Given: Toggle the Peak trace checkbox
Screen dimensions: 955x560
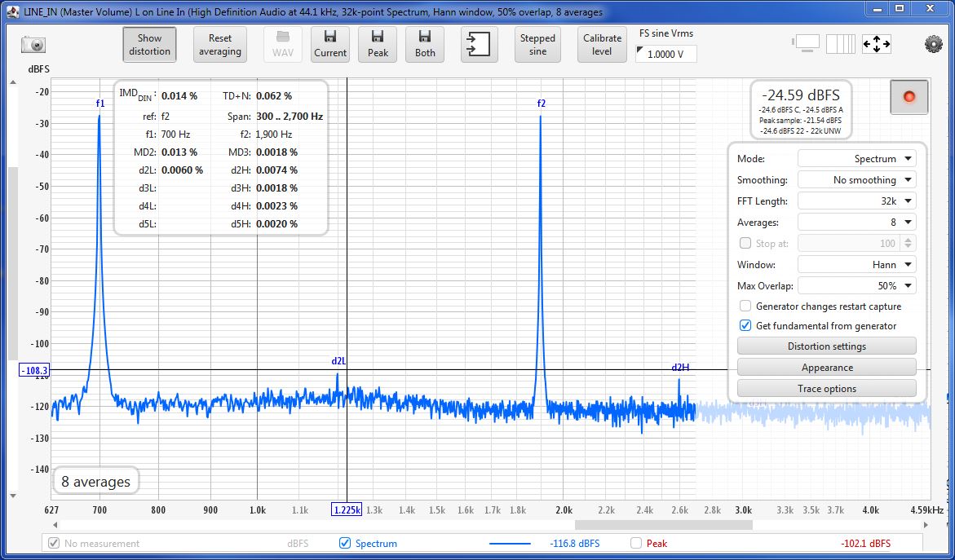Looking at the screenshot, I should [636, 543].
